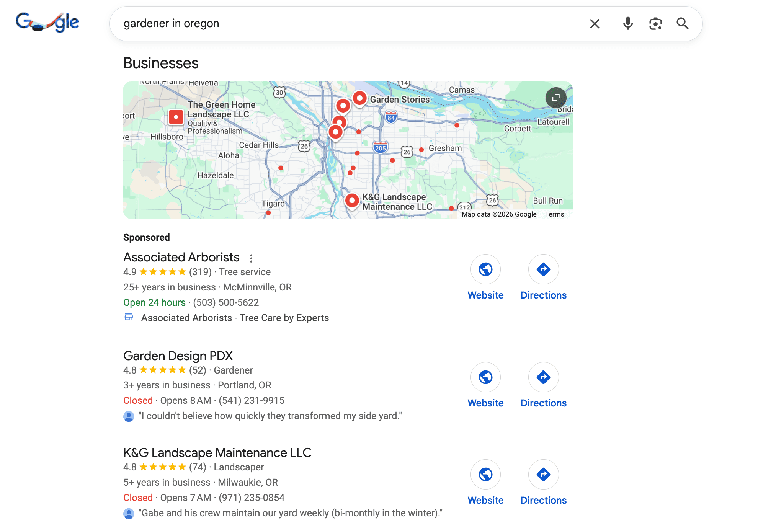Viewport: 758px width, 532px height.
Task: Open the K&G Landscape Maintenance Website icon
Action: pos(485,475)
